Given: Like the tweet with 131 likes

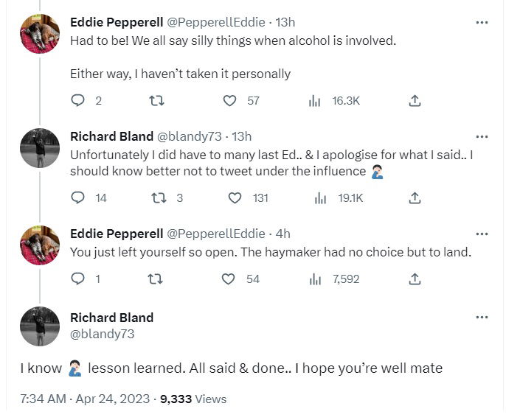Looking at the screenshot, I should [x=235, y=197].
